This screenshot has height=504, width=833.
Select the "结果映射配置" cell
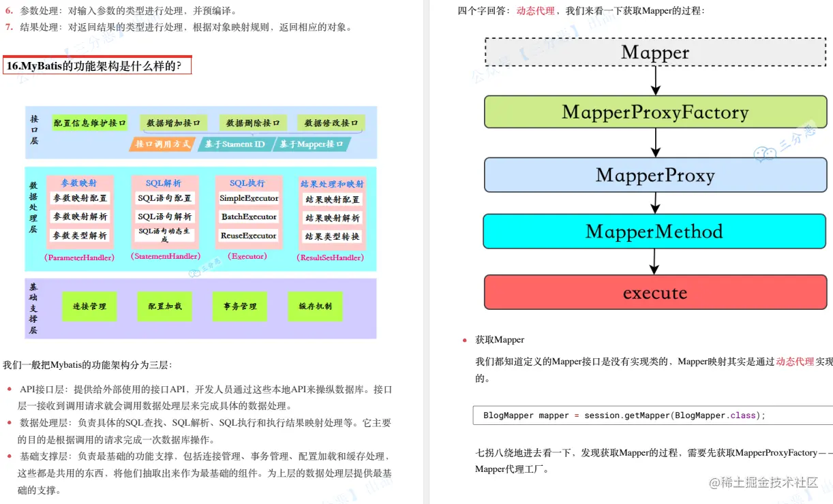tap(333, 200)
